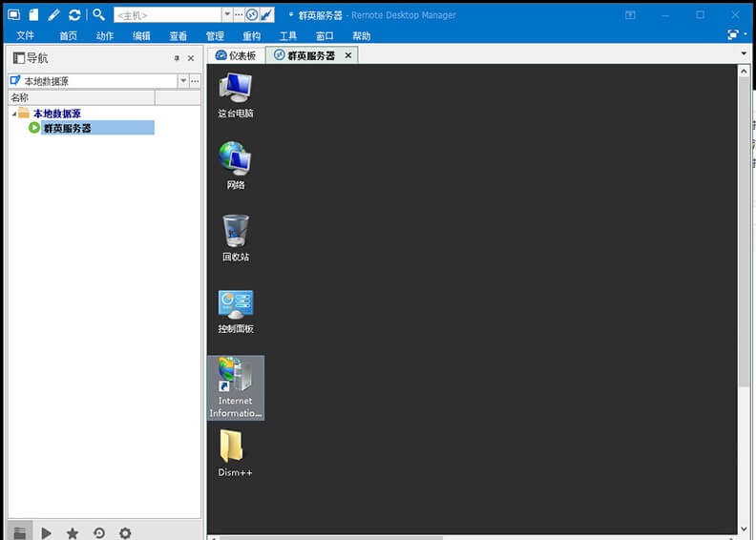Click the vertical scrollbar up arrow
Screen dimensions: 756x540
744,72
